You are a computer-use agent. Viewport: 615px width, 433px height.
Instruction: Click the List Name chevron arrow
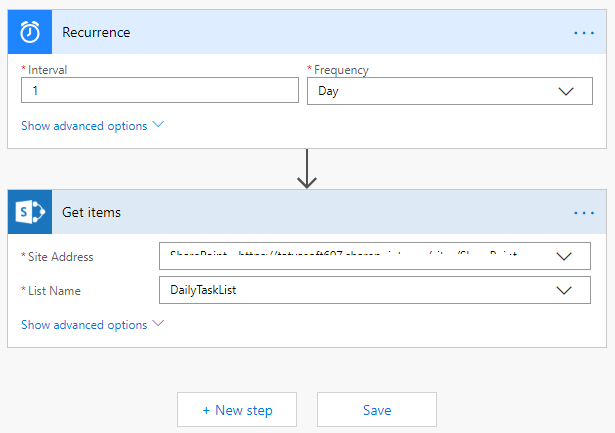(564, 291)
